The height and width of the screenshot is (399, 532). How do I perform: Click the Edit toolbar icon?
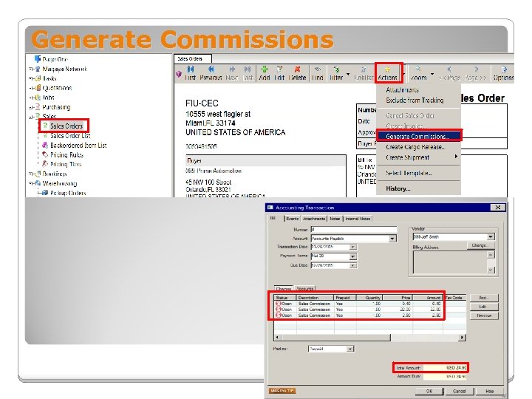(x=279, y=69)
